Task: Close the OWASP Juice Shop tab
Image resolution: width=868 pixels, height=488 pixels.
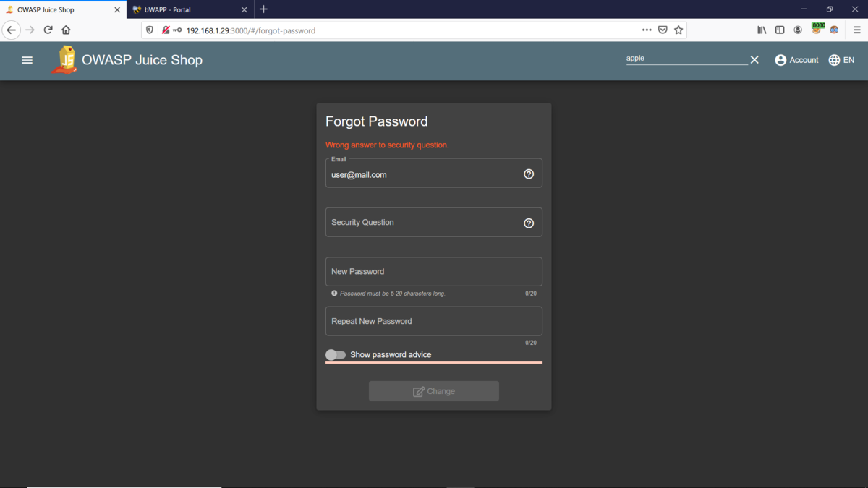Action: [117, 10]
